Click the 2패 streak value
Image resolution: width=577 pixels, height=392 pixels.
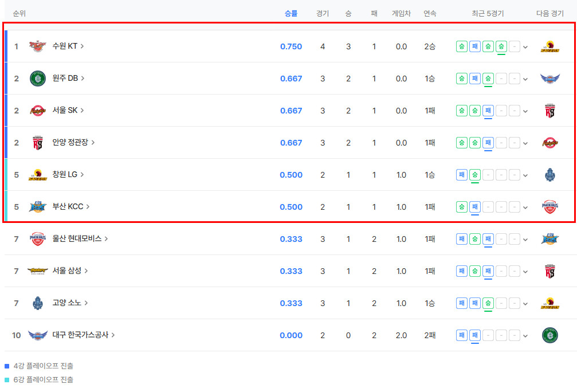pos(430,336)
